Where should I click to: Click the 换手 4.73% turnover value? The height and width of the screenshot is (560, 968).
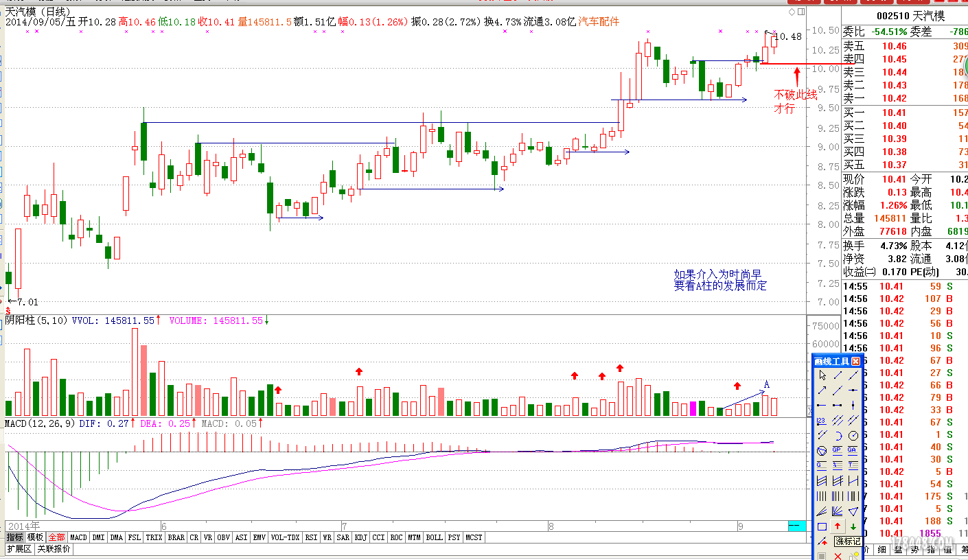[893, 246]
